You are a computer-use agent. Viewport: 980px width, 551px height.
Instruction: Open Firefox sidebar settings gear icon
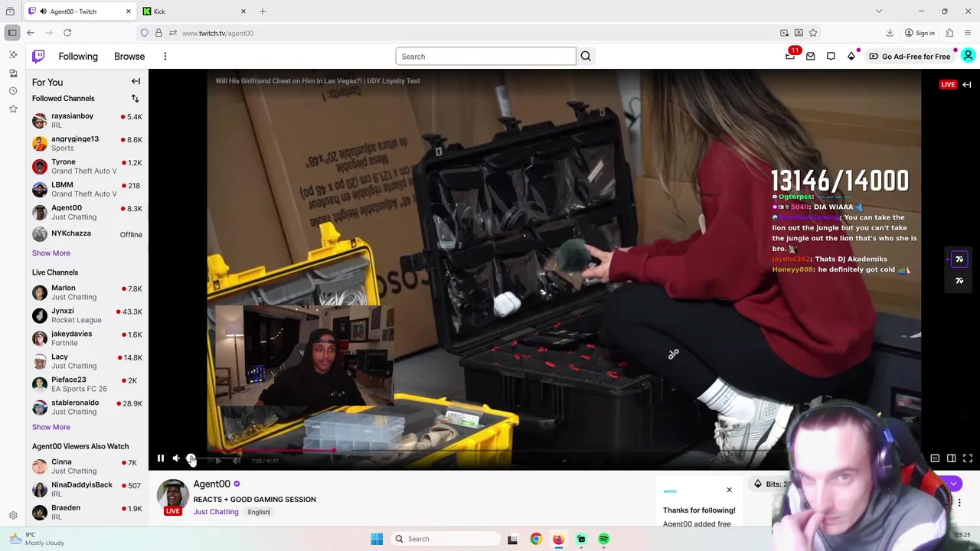click(x=13, y=516)
